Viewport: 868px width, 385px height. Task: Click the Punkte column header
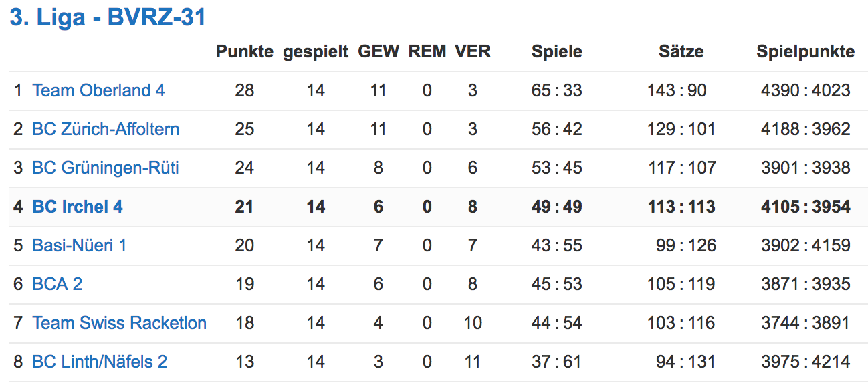[245, 51]
